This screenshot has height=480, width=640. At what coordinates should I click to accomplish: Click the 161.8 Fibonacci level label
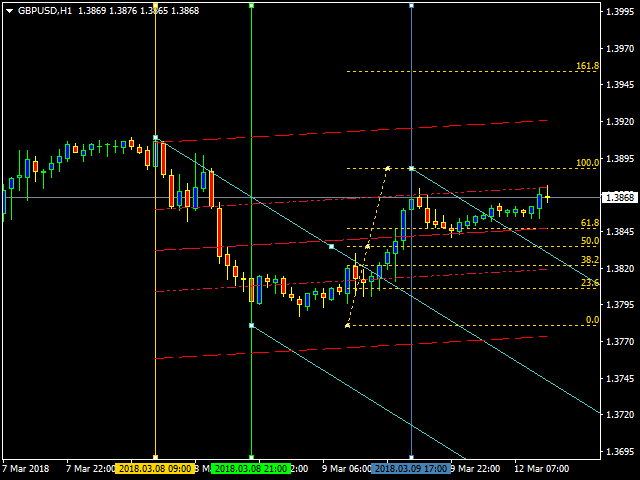coord(587,66)
